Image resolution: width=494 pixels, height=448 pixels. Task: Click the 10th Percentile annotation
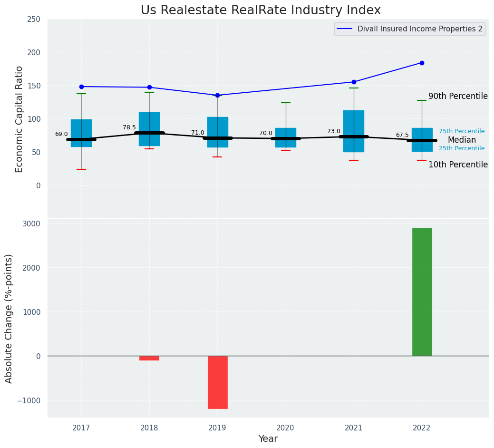458,165
